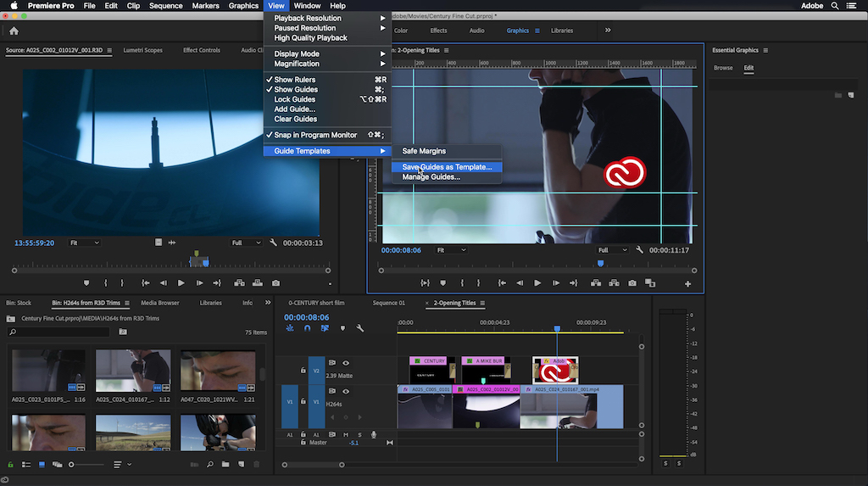The width and height of the screenshot is (868, 486).
Task: Click Export Frame camera icon in Program Monitor
Action: (632, 283)
